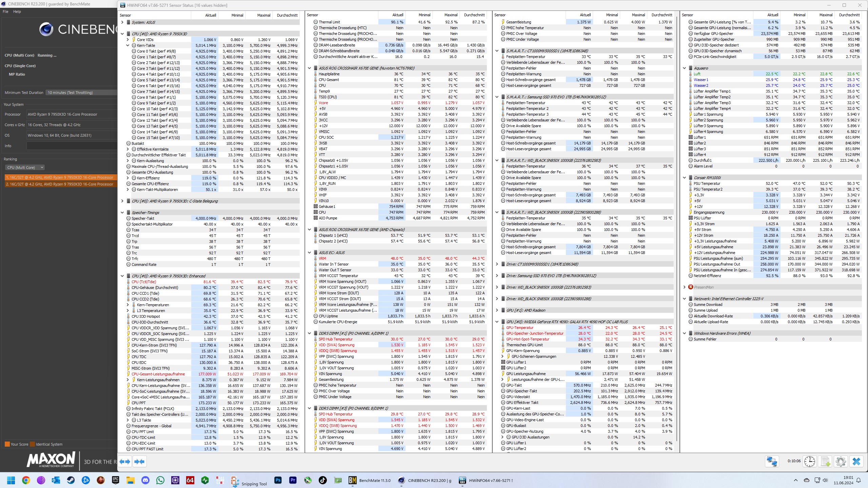Open the Cinebench Help menu

pyautogui.click(x=17, y=12)
